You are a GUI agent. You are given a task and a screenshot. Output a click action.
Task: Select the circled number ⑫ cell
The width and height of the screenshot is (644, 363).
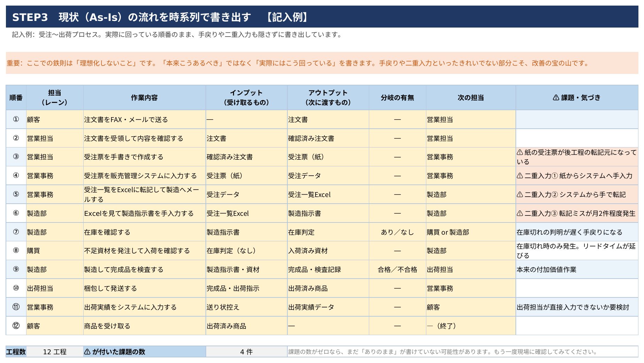point(16,326)
